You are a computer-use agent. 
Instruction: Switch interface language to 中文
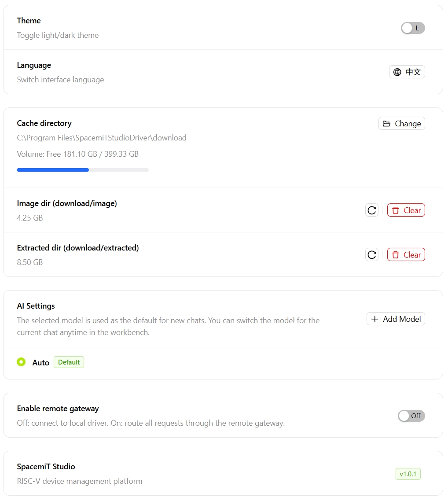click(407, 72)
